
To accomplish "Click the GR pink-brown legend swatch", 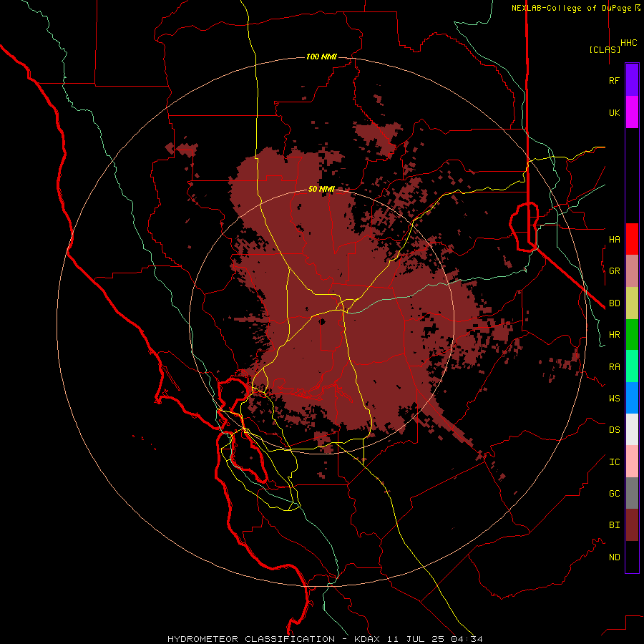I will tap(632, 271).
